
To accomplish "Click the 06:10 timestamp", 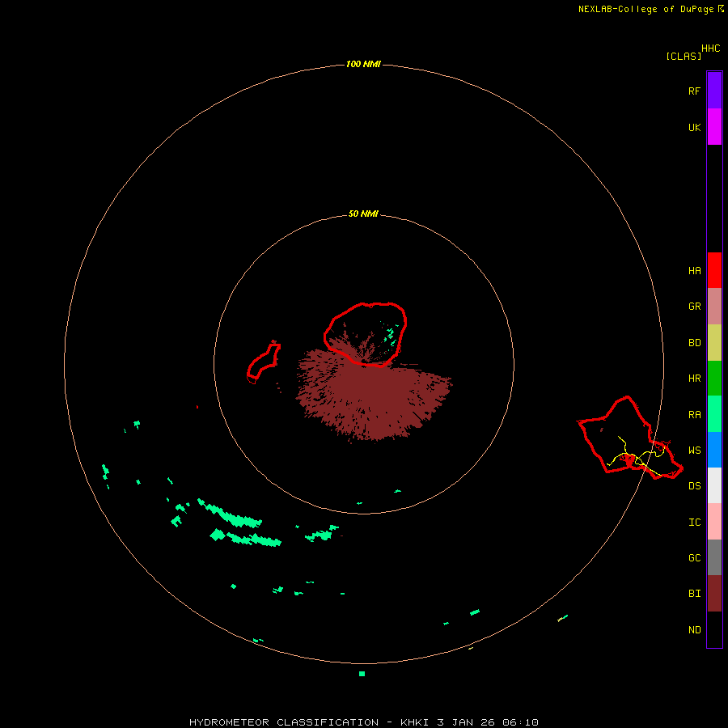I will tap(520, 722).
